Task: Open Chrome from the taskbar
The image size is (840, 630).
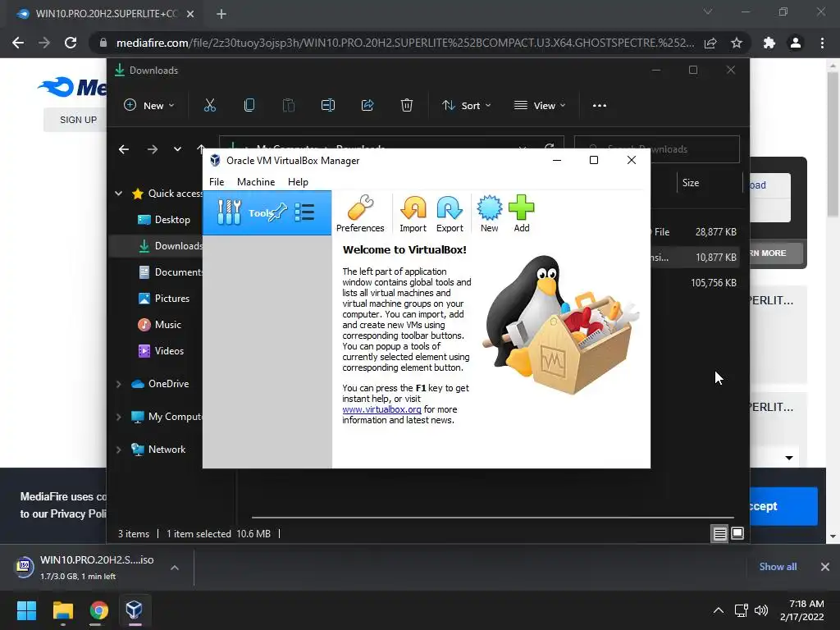Action: click(98, 610)
